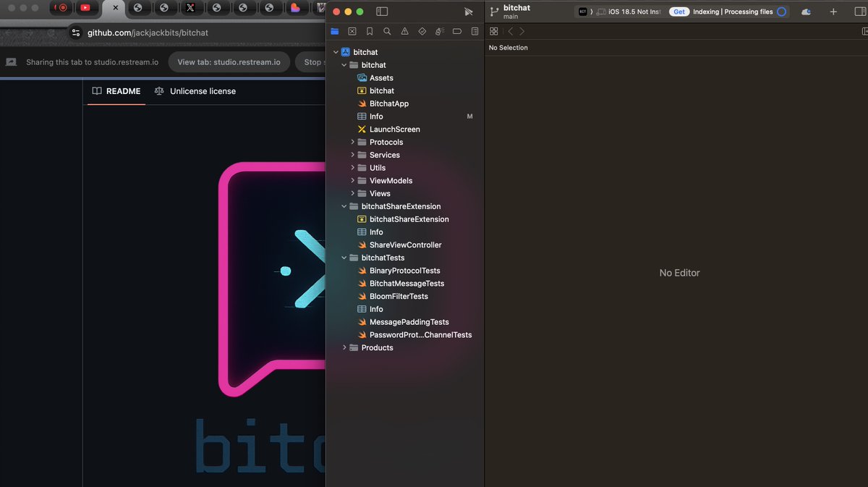The height and width of the screenshot is (487, 868).
Task: Select the Info file marked M
Action: (370, 117)
